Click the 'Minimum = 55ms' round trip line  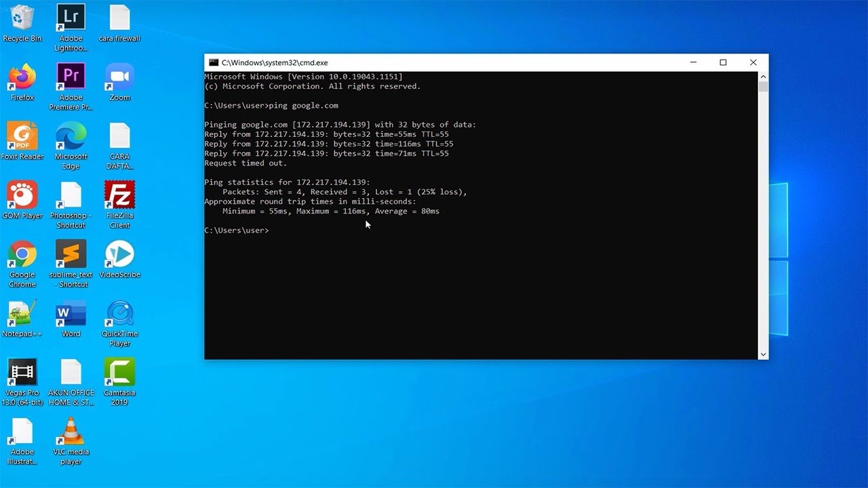[331, 211]
